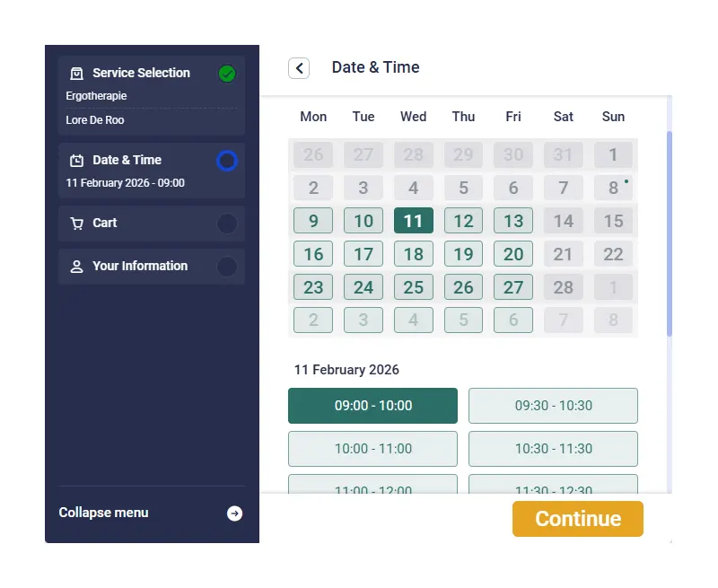Click the person icon for Your Information

[77, 267]
